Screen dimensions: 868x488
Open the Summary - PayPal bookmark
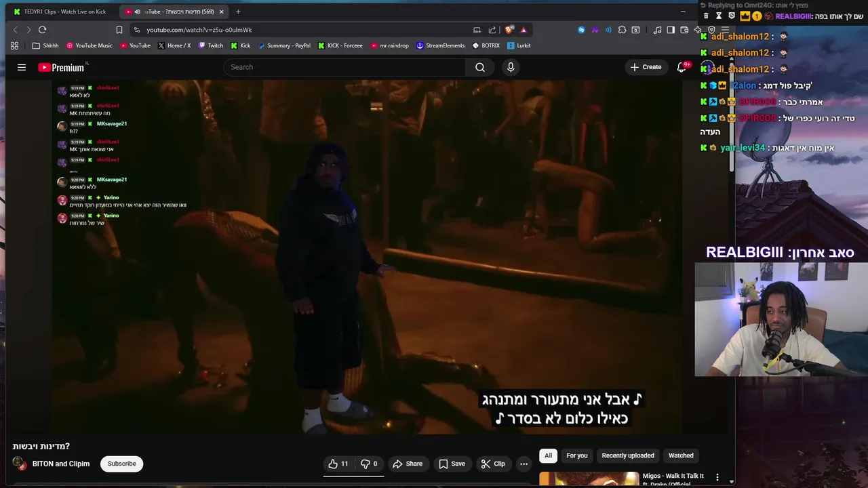pos(283,45)
